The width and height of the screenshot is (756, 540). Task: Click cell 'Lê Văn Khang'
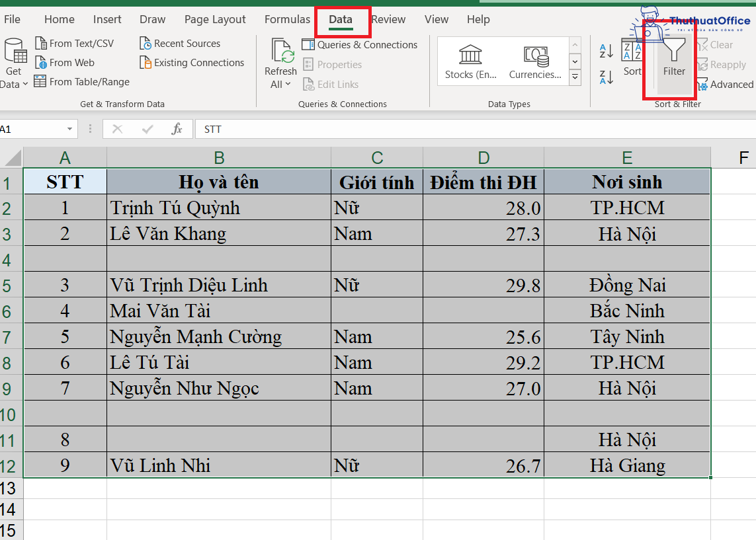click(219, 233)
